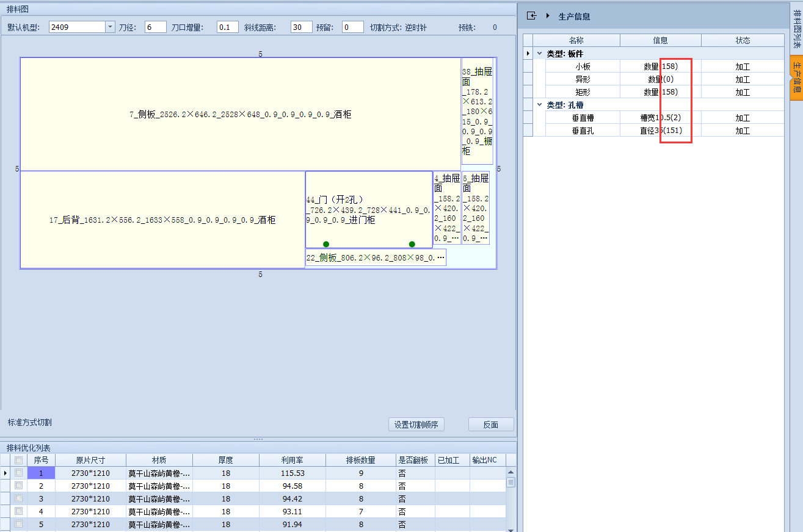This screenshot has width=803, height=532.
Task: Tick the checkbox for row 3
Action: (19, 498)
